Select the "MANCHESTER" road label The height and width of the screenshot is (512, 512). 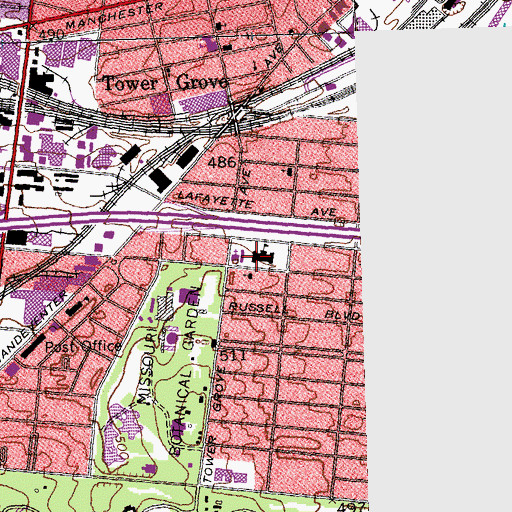click(115, 16)
